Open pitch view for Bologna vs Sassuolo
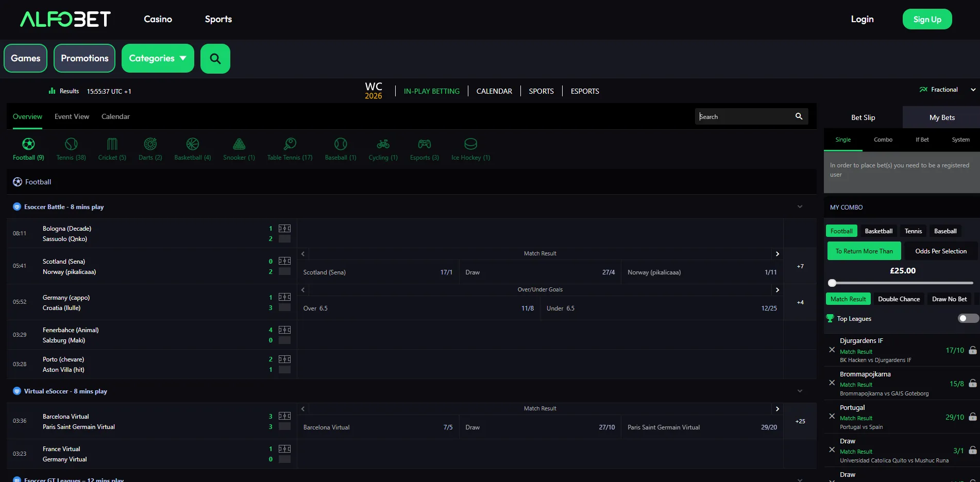The height and width of the screenshot is (482, 980). (x=284, y=228)
